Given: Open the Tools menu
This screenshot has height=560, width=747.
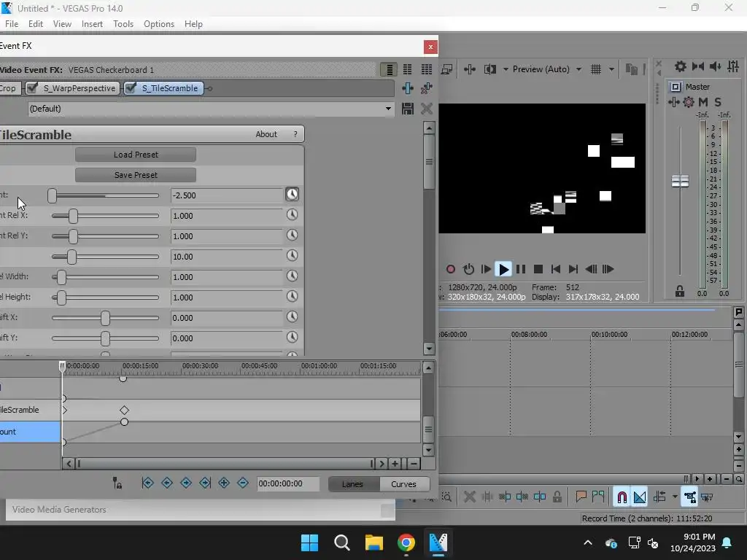Looking at the screenshot, I should pyautogui.click(x=123, y=24).
